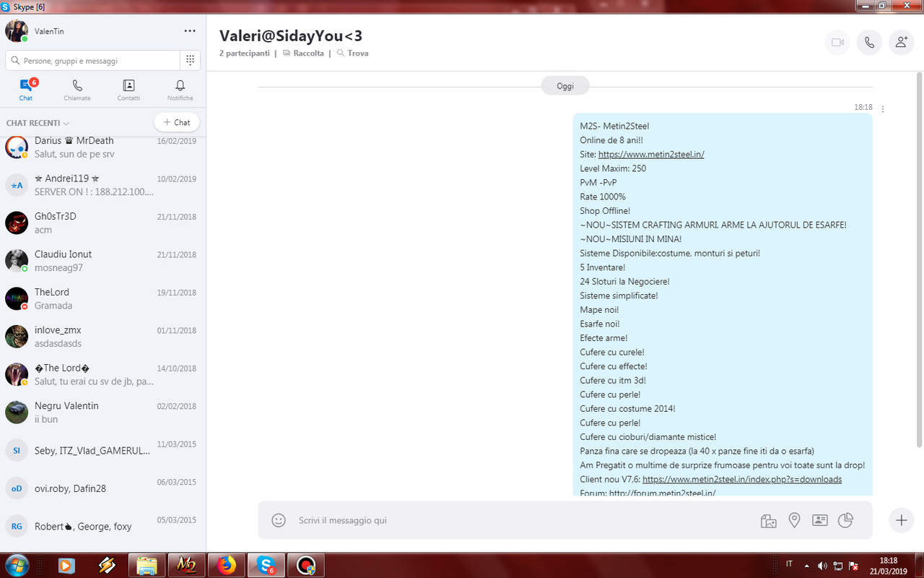Image resolution: width=924 pixels, height=578 pixels.
Task: Open the media player taskbar icon
Action: 66,565
